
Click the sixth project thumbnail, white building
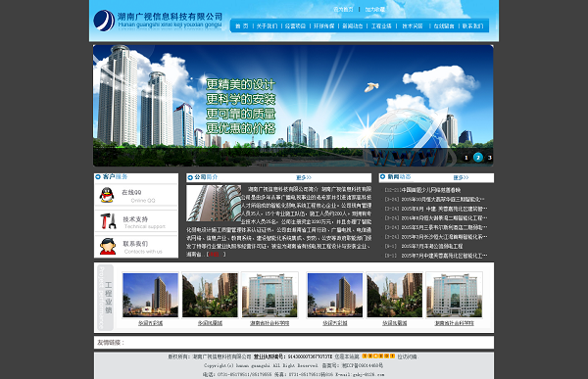tap(454, 295)
